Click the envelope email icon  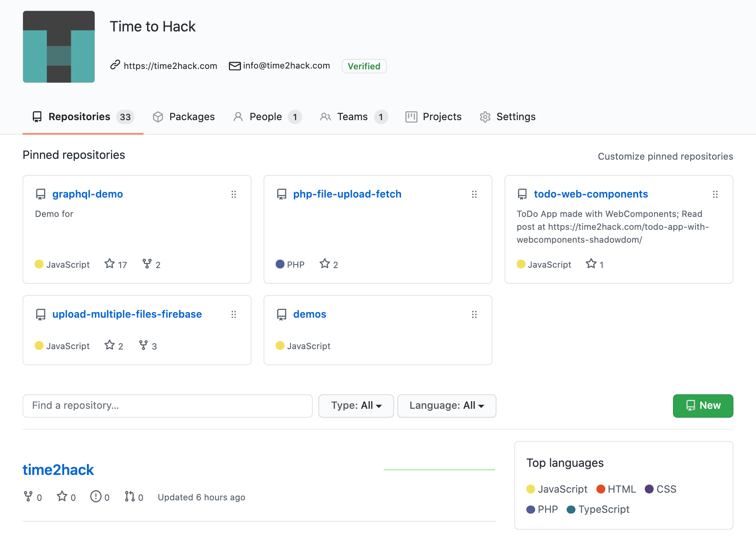(x=235, y=66)
